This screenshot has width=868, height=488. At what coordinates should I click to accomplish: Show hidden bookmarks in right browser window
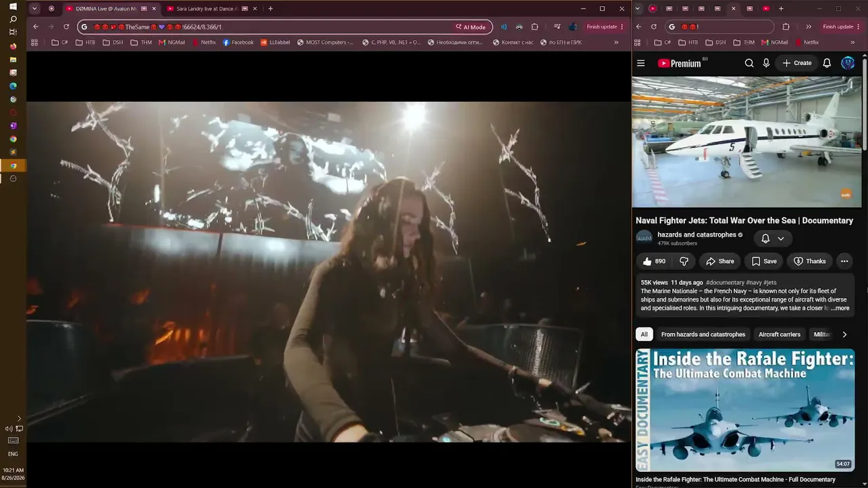click(852, 42)
